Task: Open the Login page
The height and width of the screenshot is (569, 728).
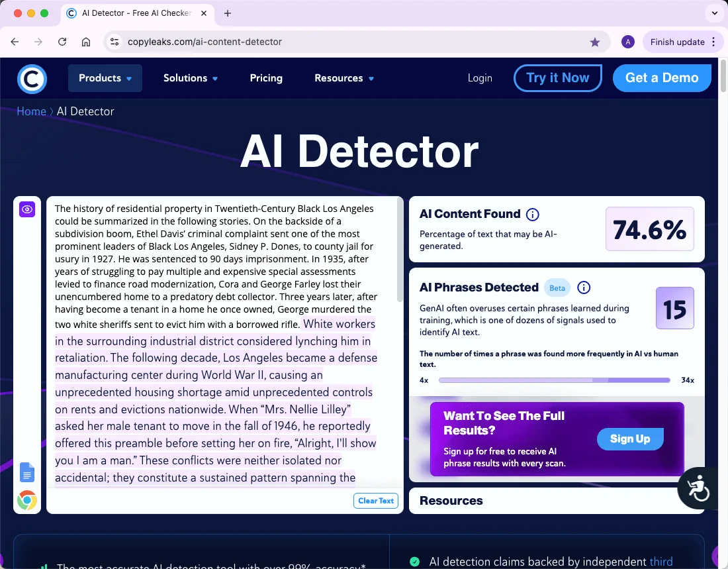Action: point(480,78)
